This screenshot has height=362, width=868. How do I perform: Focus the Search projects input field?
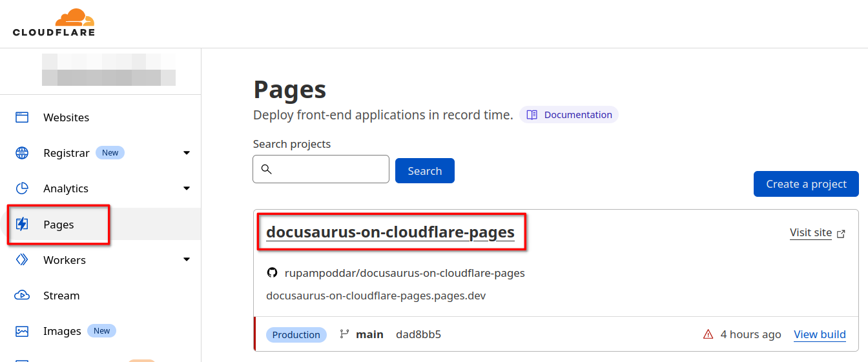point(327,169)
